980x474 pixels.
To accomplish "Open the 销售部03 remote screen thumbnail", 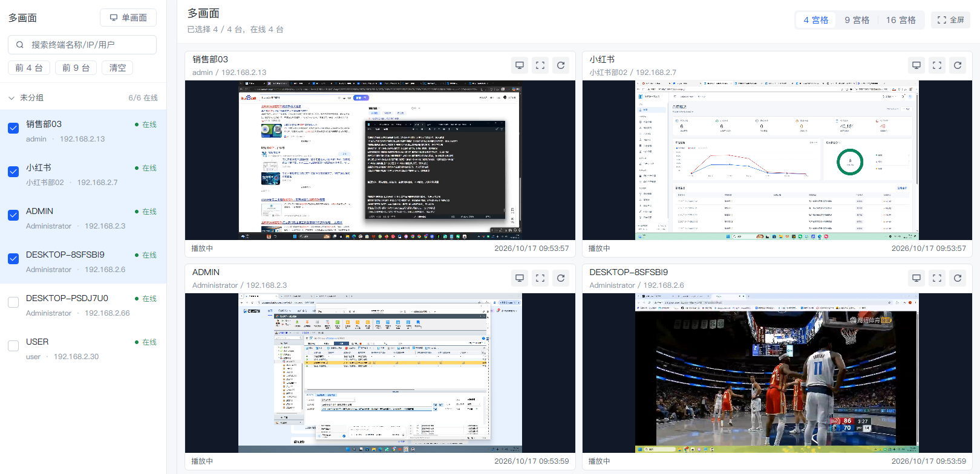I will coord(380,160).
